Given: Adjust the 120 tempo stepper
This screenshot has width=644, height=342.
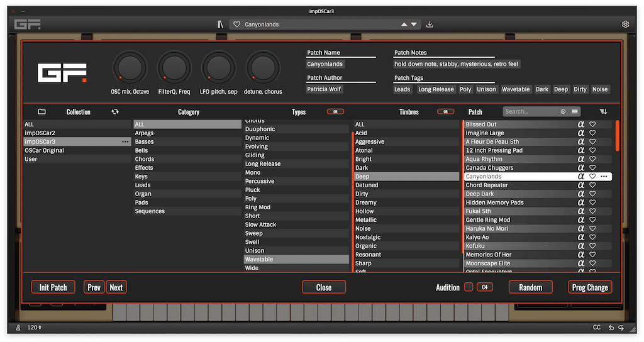Looking at the screenshot, I should pos(35,328).
